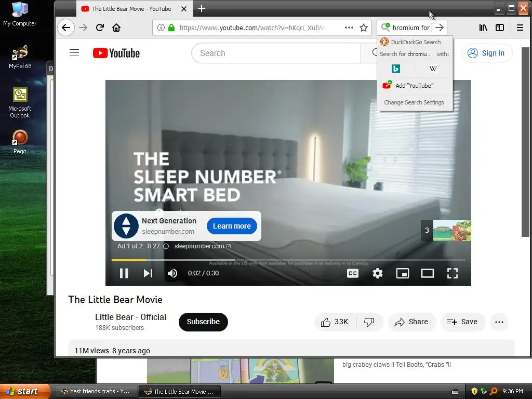Open the browser hamburger menu
This screenshot has height=399, width=532.
[520, 28]
